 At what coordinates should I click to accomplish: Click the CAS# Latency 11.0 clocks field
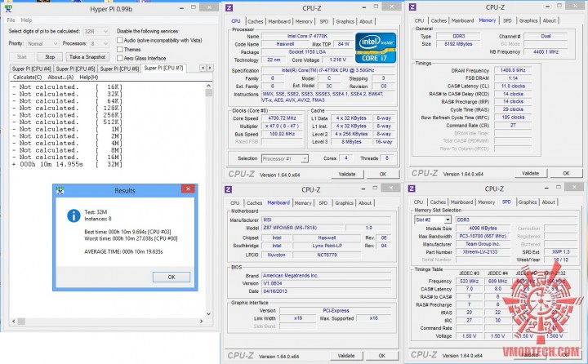513,86
